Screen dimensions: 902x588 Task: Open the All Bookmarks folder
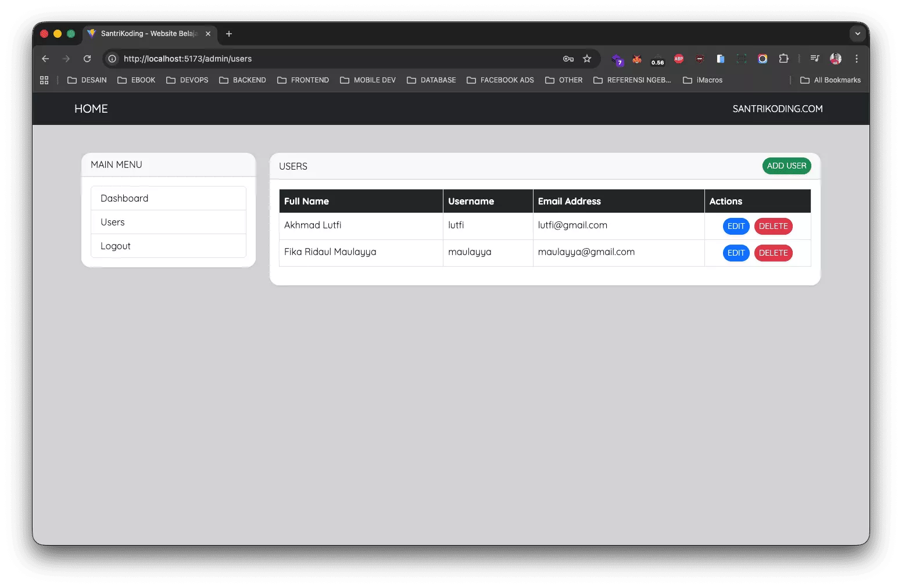click(831, 80)
